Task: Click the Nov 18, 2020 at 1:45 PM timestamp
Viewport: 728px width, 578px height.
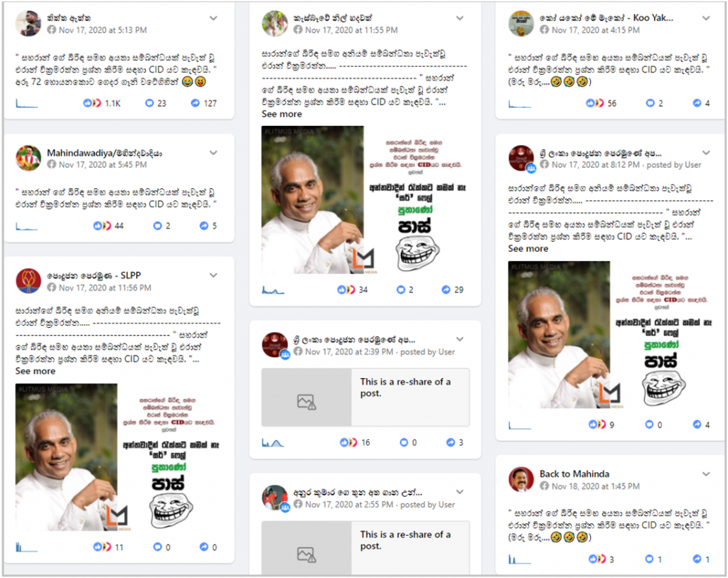Action: (596, 486)
